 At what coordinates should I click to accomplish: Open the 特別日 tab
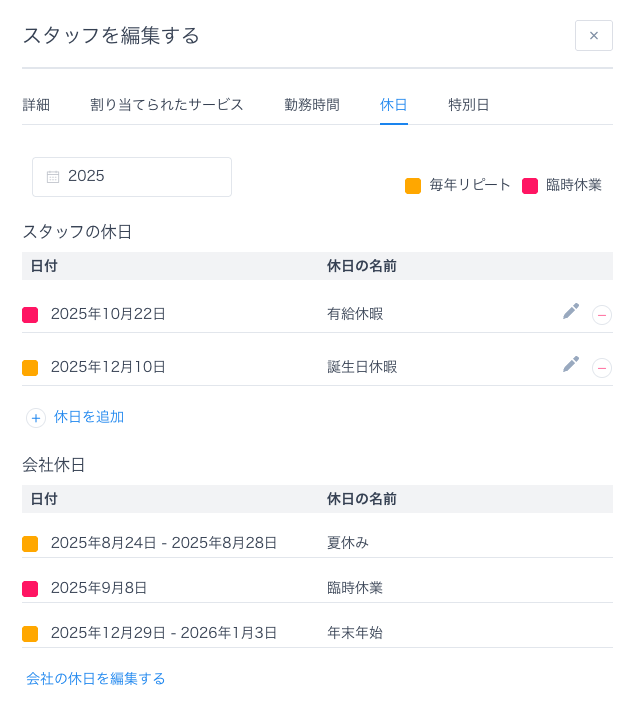[469, 105]
